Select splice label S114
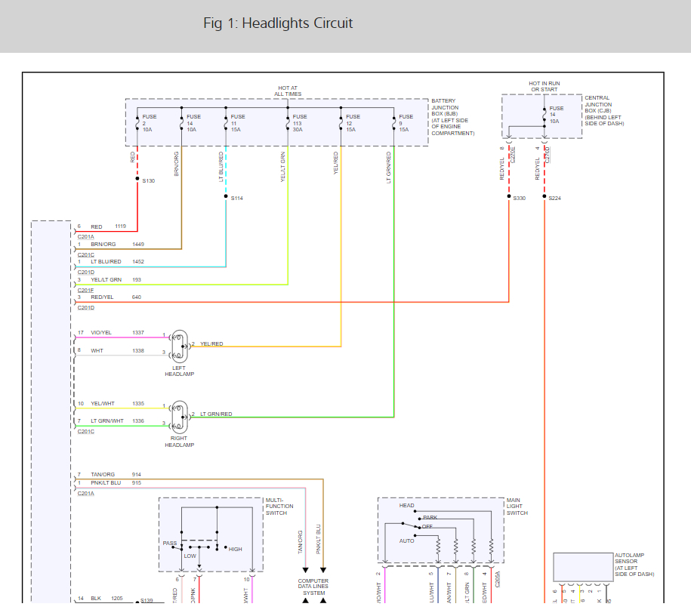Viewport: 691px width, 616px height. (x=236, y=199)
